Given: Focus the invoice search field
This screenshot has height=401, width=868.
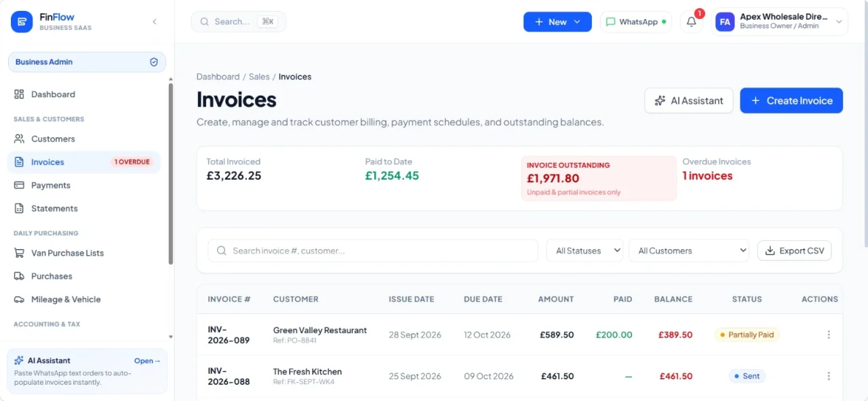Looking at the screenshot, I should point(373,250).
